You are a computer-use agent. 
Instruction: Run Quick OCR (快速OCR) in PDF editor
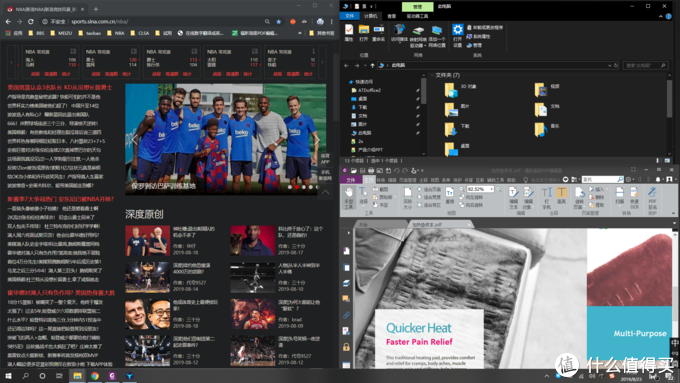point(634,198)
